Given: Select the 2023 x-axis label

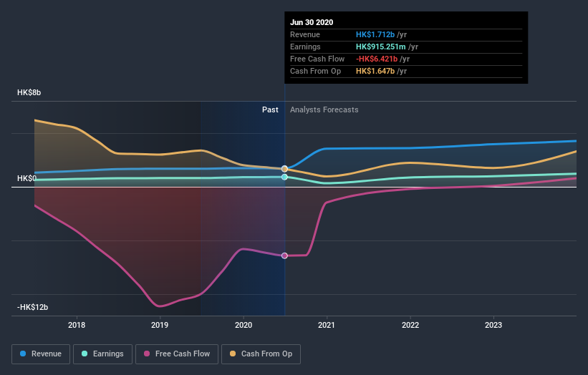Looking at the screenshot, I should [493, 325].
